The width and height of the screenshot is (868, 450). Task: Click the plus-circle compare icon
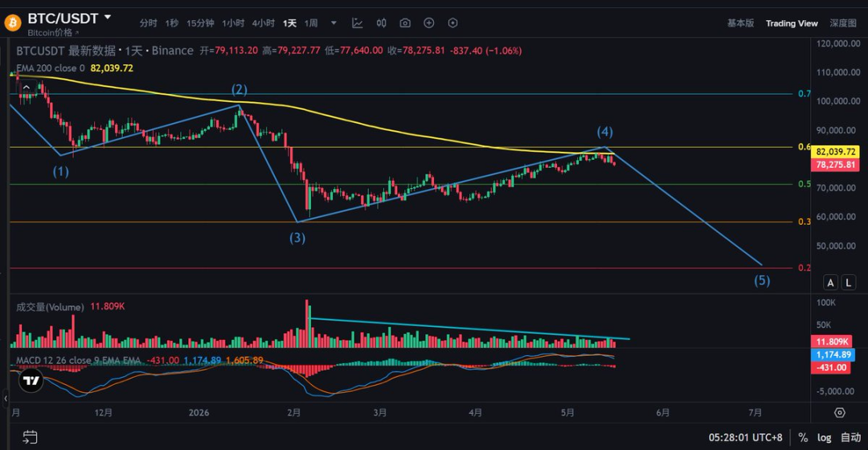pyautogui.click(x=429, y=23)
